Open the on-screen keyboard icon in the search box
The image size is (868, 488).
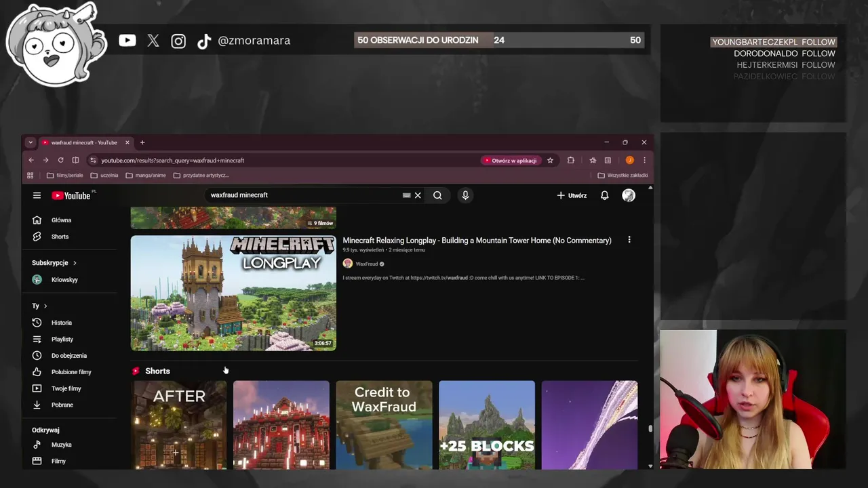[406, 195]
